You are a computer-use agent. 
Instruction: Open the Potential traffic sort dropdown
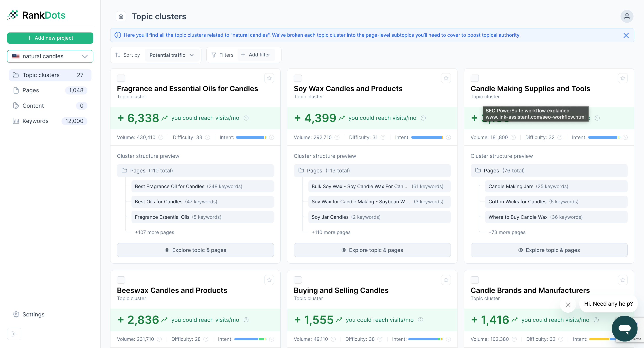click(x=172, y=55)
